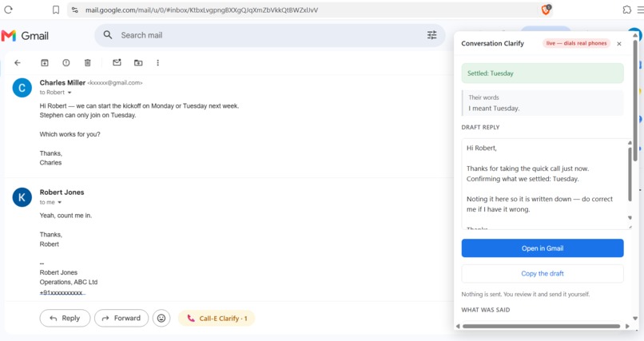Open the browser hamburger menu
This screenshot has width=644, height=341.
pyautogui.click(x=640, y=10)
